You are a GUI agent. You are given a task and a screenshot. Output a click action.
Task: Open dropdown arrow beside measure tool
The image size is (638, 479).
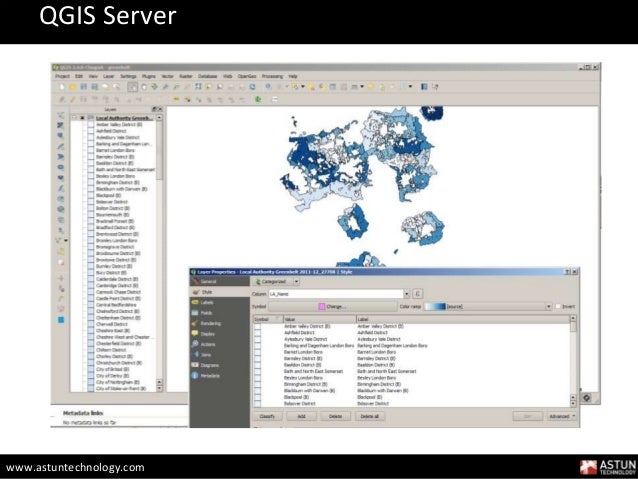pyautogui.click(x=362, y=87)
